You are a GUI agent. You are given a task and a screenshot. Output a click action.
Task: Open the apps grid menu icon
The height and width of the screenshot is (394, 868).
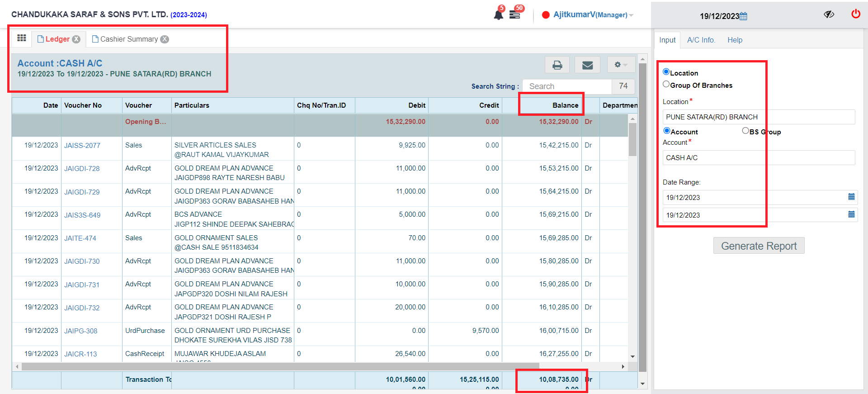point(21,38)
